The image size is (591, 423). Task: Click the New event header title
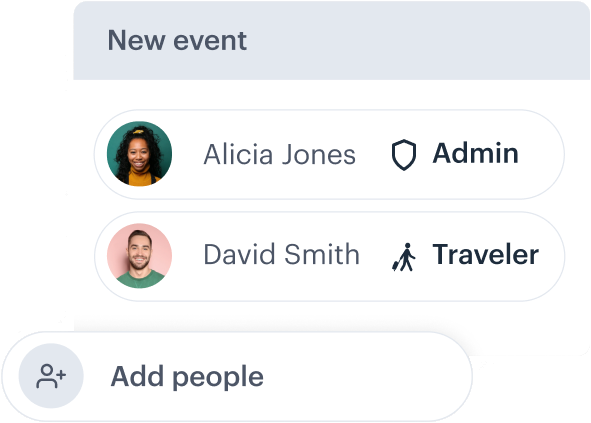(x=177, y=40)
